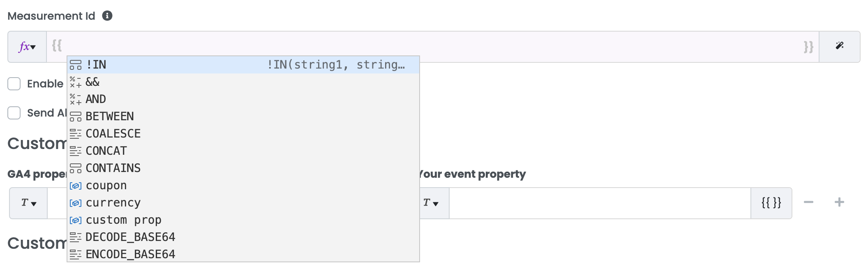Choose CONCAT from the suggestions list
868x266 pixels.
pyautogui.click(x=106, y=151)
